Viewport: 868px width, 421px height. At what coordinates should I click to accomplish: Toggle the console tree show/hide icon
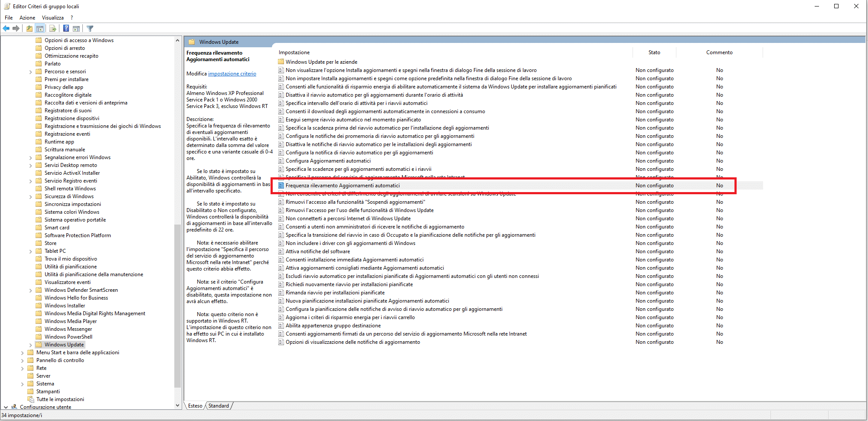(40, 29)
